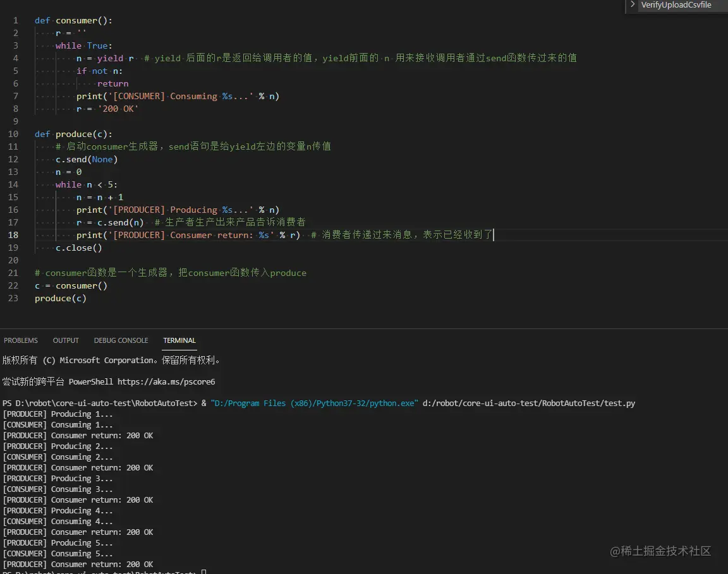This screenshot has height=574, width=728.
Task: Select the DEBUG CONSOLE tab
Action: pos(121,340)
